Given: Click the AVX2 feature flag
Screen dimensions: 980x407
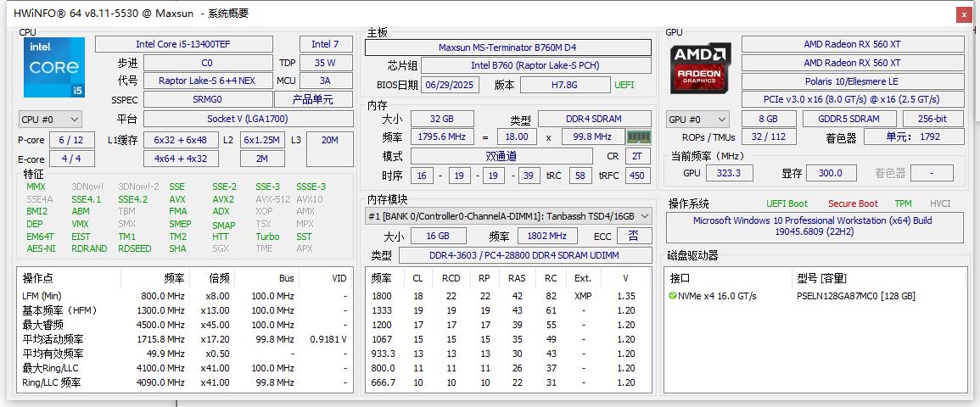Looking at the screenshot, I should 223,199.
